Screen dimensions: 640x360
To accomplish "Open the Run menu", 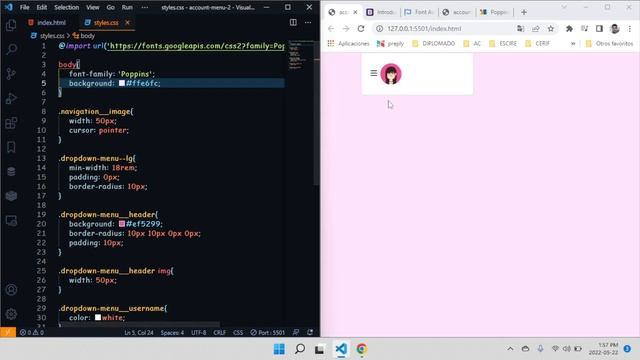I will [127, 7].
